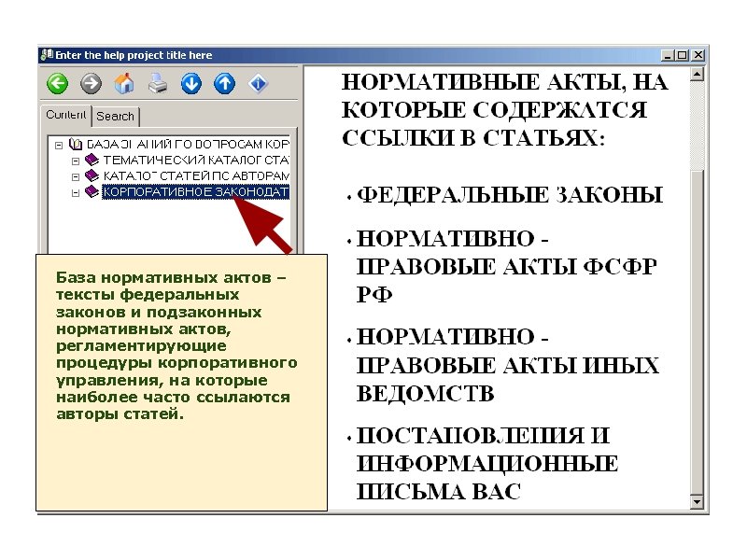This screenshot has height=560, width=747.
Task: Open НОРМАТИВНО-ПРАВОВЫЕ АКТЫ ФСФР РФ link
Action: click(507, 267)
